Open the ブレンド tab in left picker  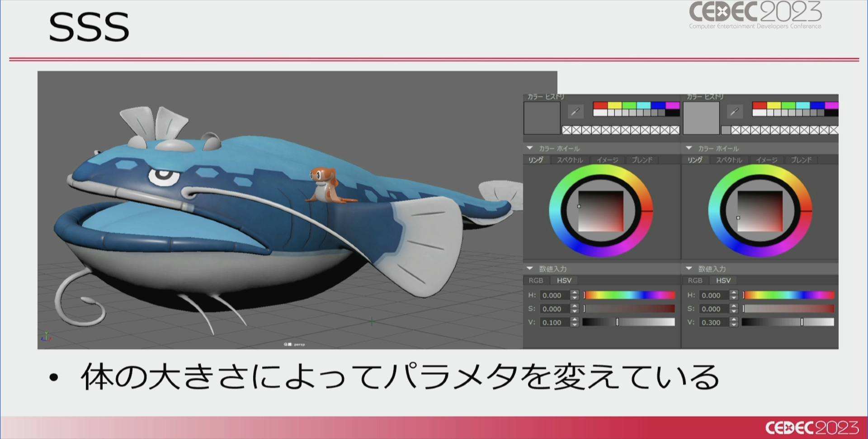(x=642, y=160)
